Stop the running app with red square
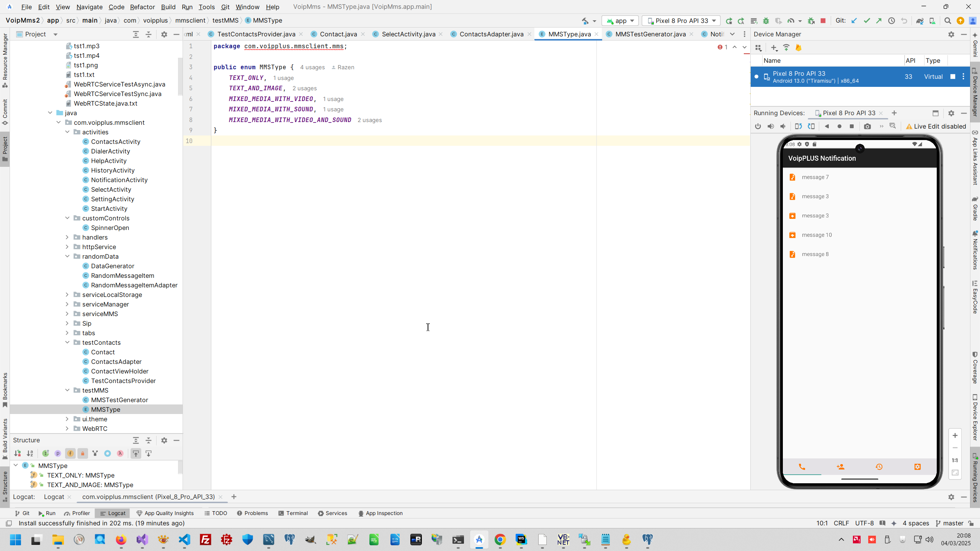The height and width of the screenshot is (551, 980). tap(823, 21)
